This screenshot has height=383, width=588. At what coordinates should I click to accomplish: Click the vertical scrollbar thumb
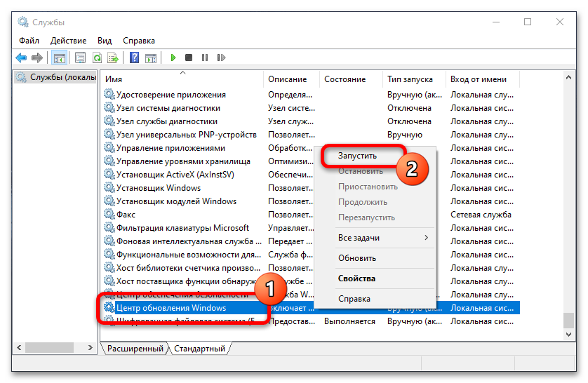point(568,321)
